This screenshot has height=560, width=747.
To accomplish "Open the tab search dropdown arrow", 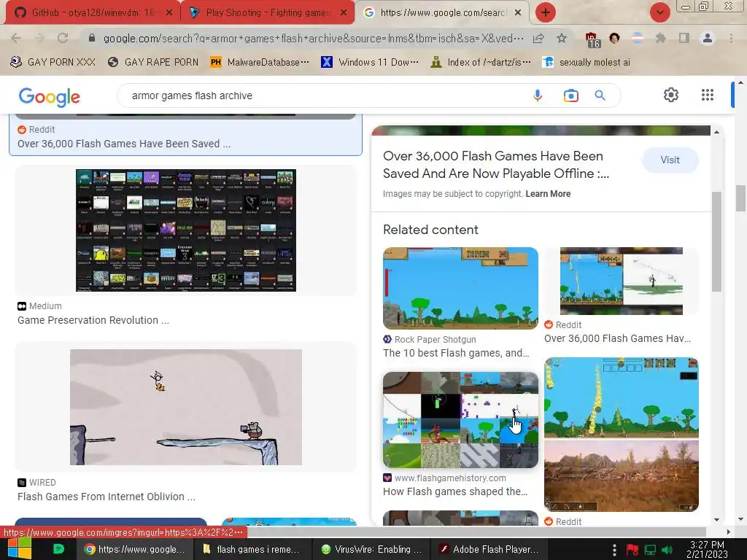I will tap(659, 12).
